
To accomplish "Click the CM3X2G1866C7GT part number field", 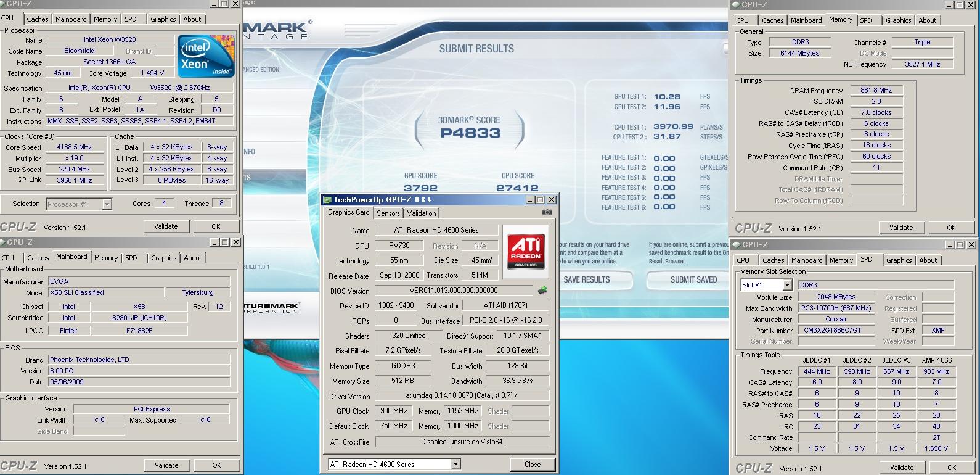I will [x=836, y=330].
